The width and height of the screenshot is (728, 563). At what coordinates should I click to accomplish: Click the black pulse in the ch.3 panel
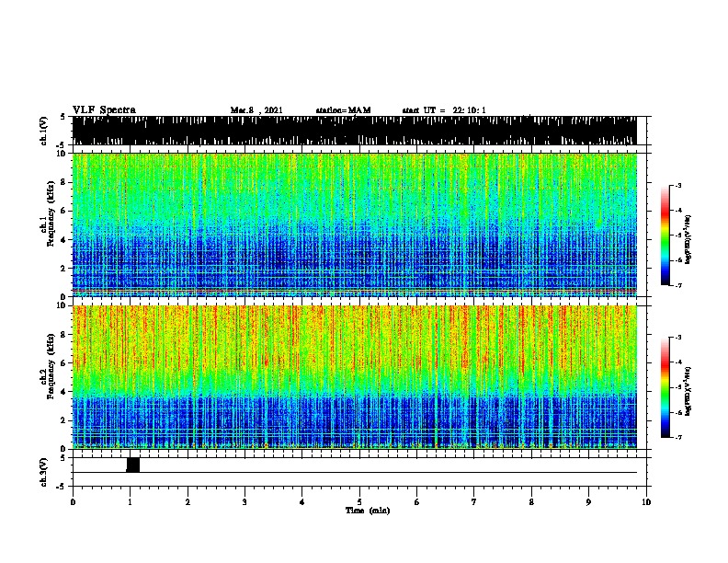point(133,465)
